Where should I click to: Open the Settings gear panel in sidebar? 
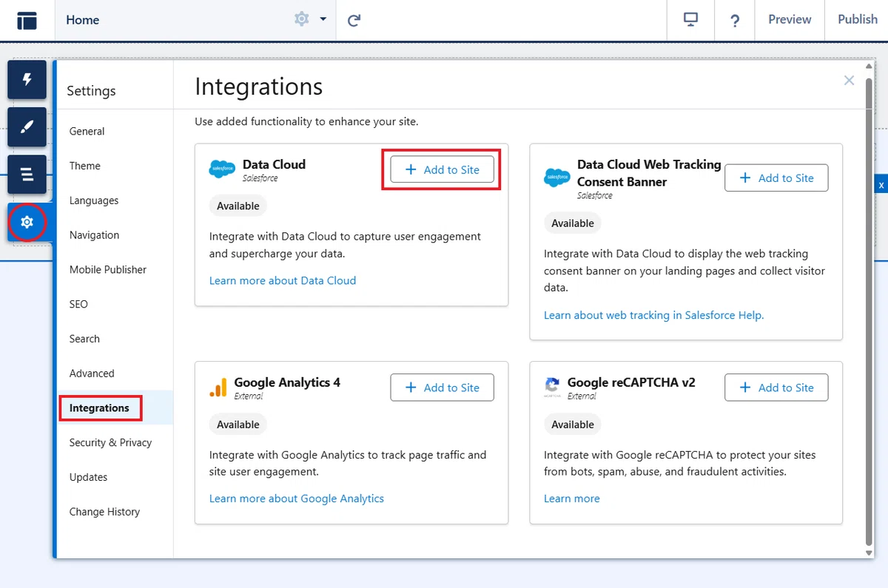(27, 222)
